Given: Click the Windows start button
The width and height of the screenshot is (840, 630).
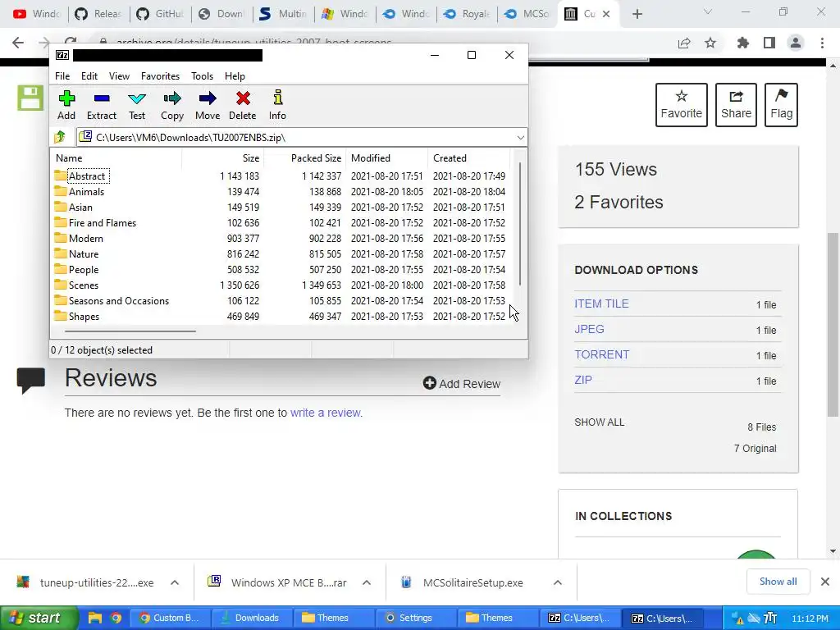Looking at the screenshot, I should 38,618.
